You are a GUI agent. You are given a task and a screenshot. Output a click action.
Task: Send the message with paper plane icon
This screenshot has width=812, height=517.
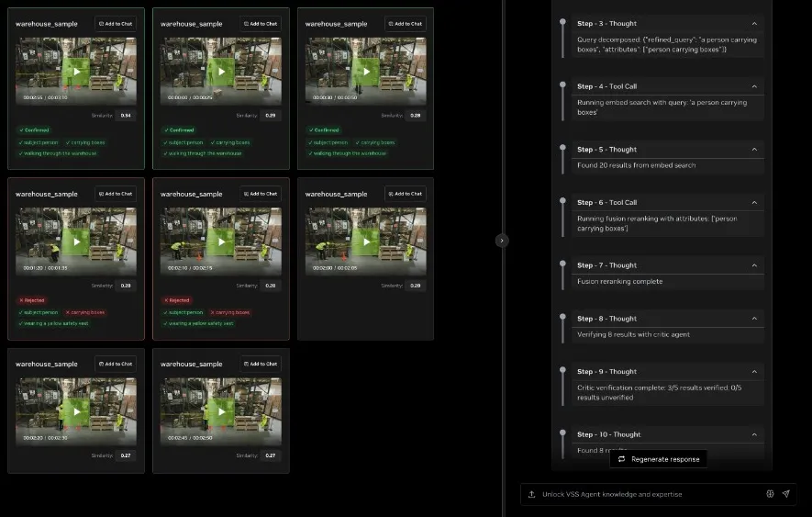[x=785, y=494]
